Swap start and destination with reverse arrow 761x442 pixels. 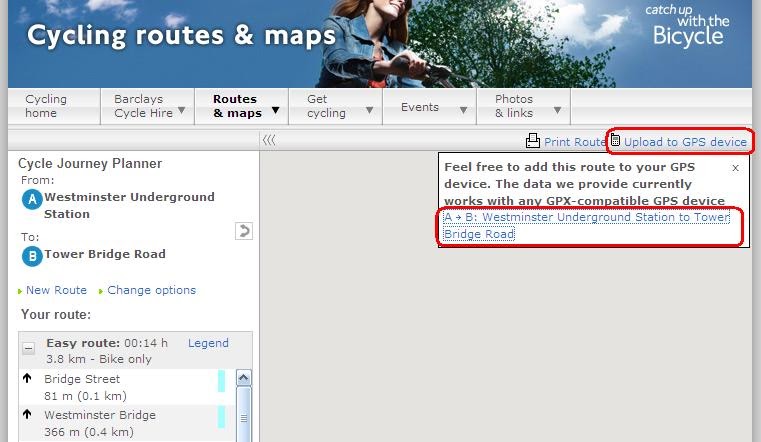[244, 231]
